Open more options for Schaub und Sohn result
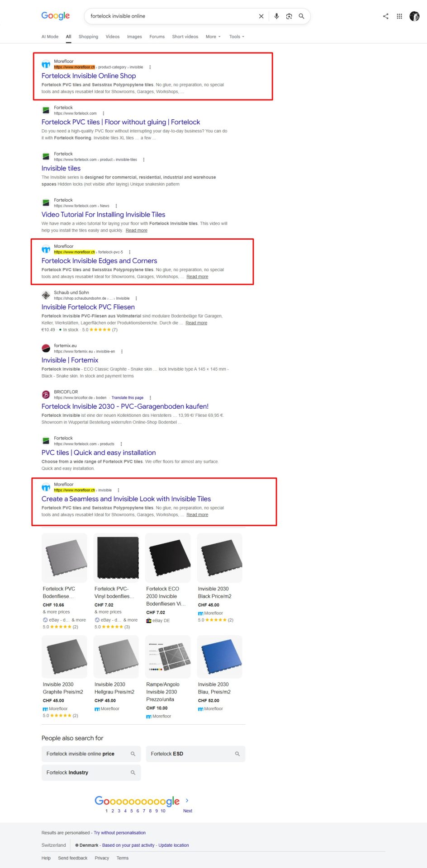Screen dimensions: 427x868 pyautogui.click(x=136, y=298)
